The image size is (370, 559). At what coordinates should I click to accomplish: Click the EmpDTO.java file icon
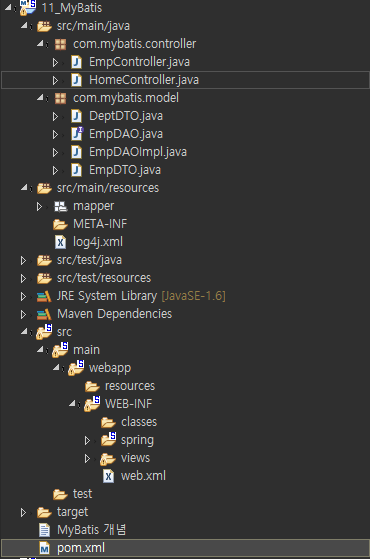(76, 170)
